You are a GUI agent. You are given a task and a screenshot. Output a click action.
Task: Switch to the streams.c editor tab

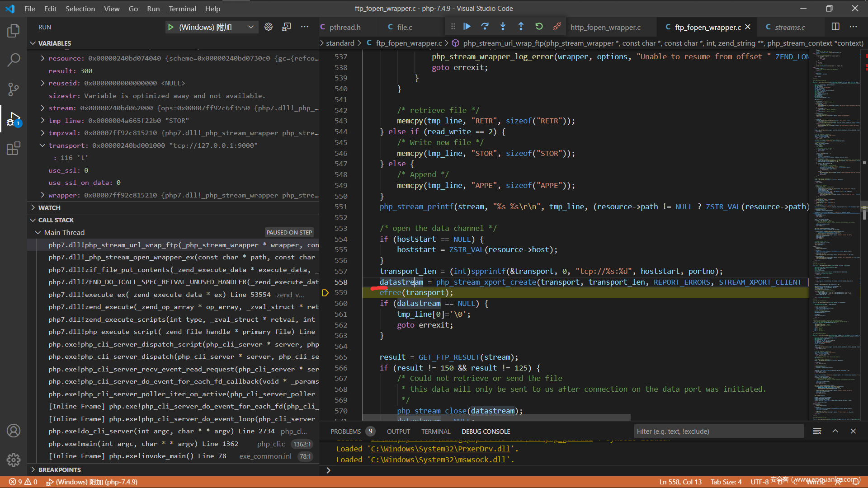click(x=789, y=27)
